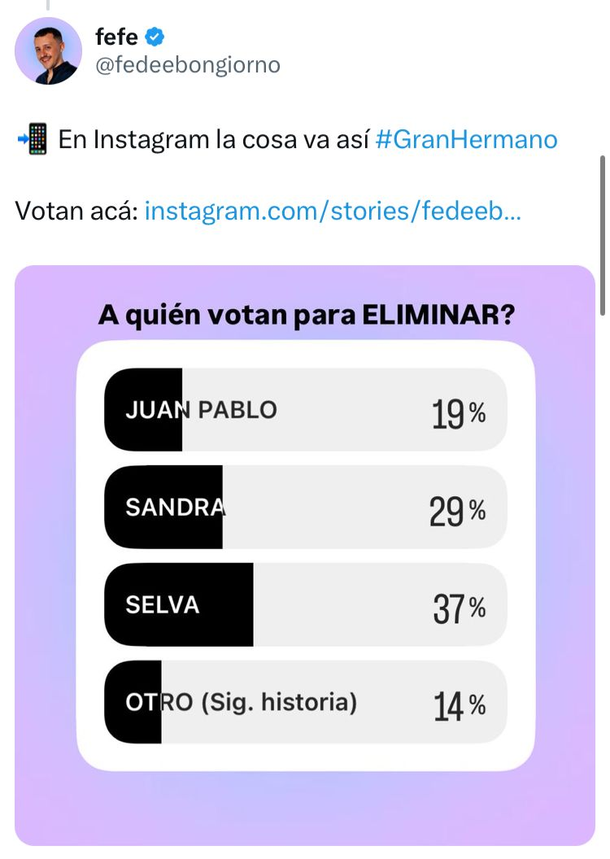Viewport: 610px width, 859px height.
Task: Open the #GranHermano hashtag
Action: click(x=467, y=139)
